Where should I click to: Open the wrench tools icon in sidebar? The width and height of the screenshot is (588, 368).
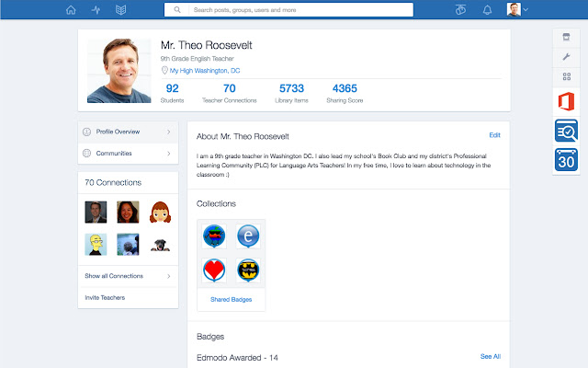pyautogui.click(x=566, y=57)
